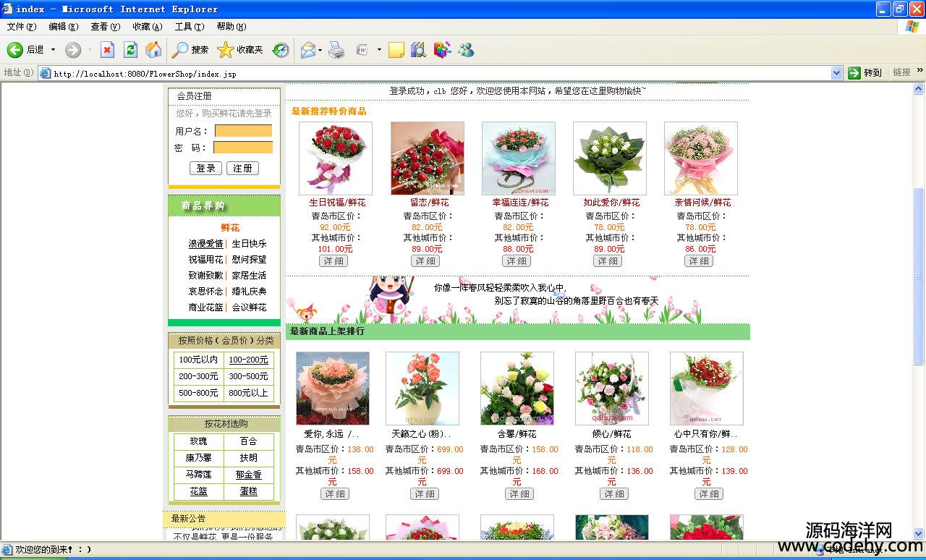
Task: Open the 留恋/鲜花 rose thumbnail
Action: [428, 158]
